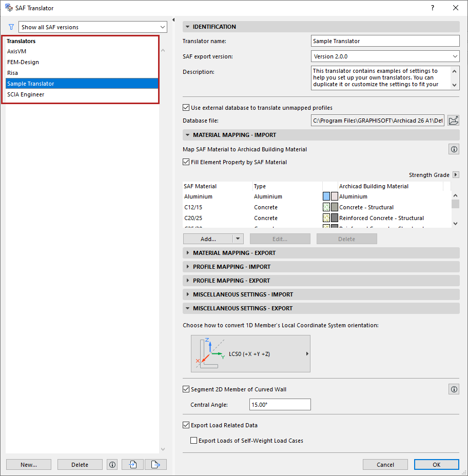
Task: Click the filter funnel icon
Action: tap(11, 27)
